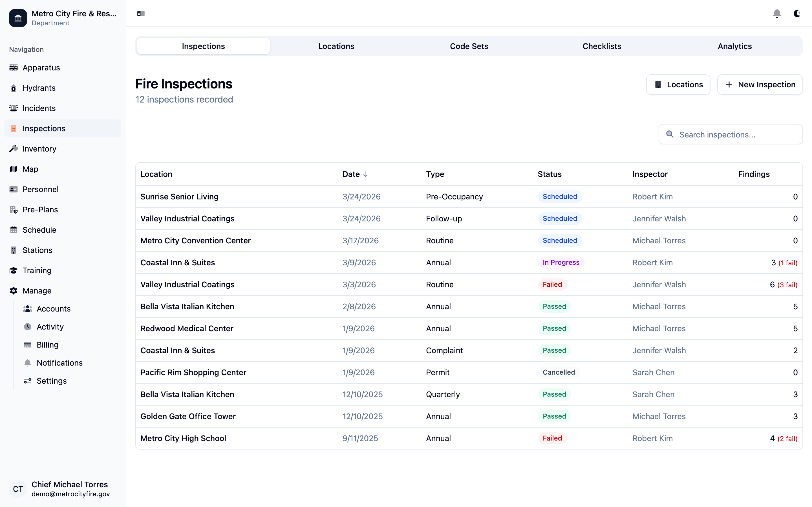This screenshot has height=507, width=812.
Task: Toggle dark mode with the moon icon
Action: tap(797, 14)
